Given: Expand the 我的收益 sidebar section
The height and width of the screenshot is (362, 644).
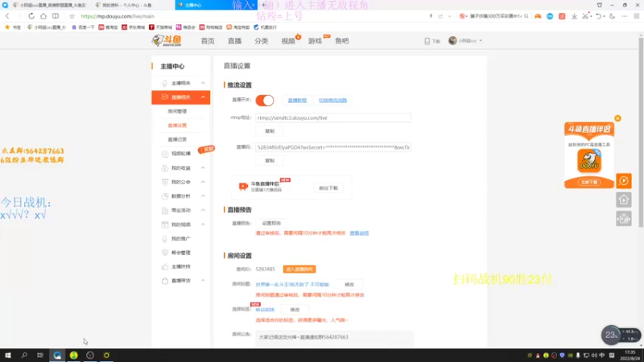Looking at the screenshot, I should (203, 168).
